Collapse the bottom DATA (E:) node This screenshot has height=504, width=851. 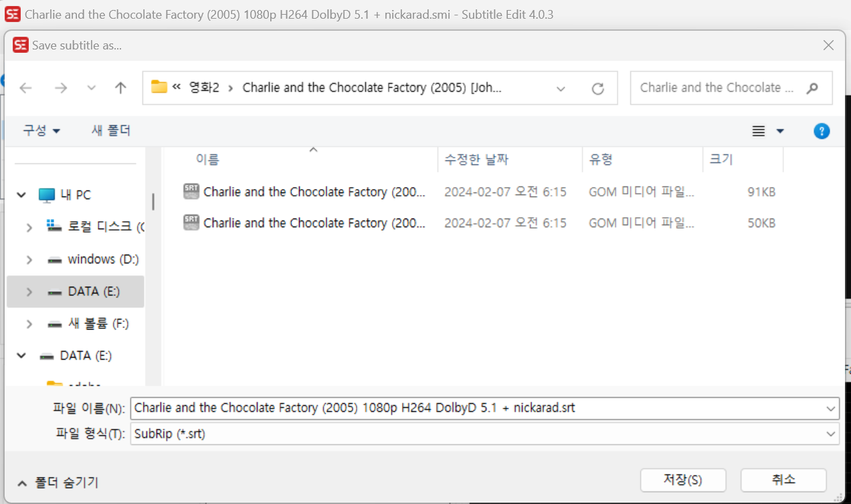pyautogui.click(x=22, y=356)
